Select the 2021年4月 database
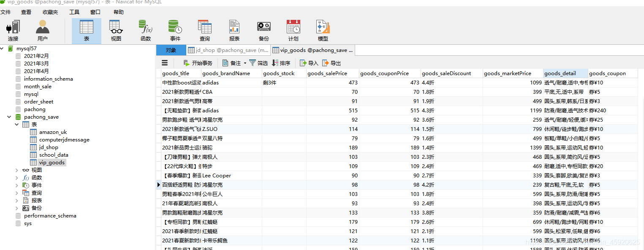The image size is (644, 250). coord(36,71)
